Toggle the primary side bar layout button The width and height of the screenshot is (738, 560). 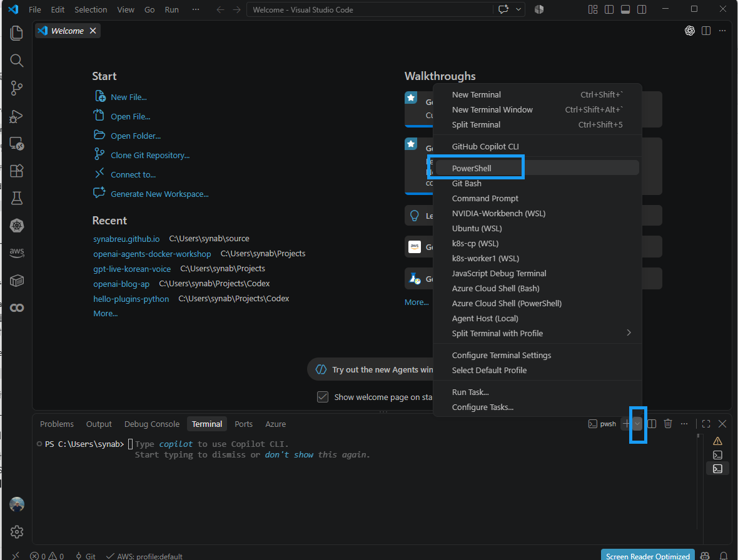click(609, 9)
